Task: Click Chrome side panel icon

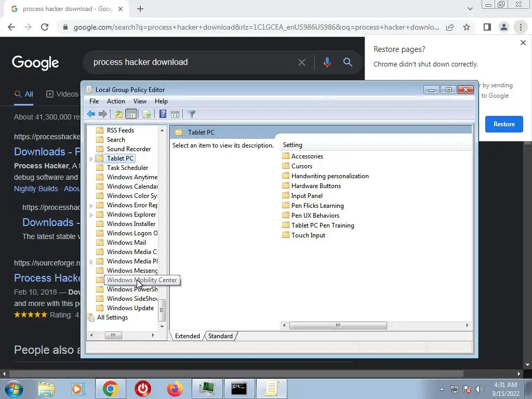Action: (487, 27)
